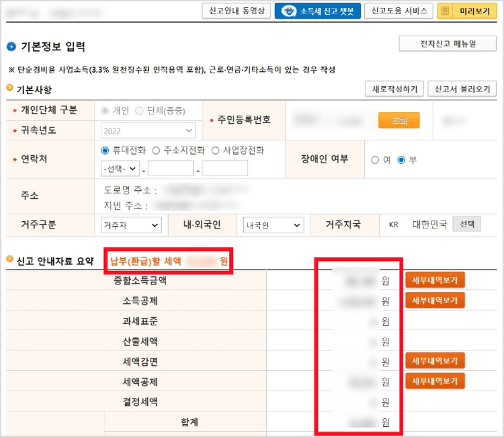Open the 전자신고 매뉴얼
The width and height of the screenshot is (504, 437).
(448, 44)
